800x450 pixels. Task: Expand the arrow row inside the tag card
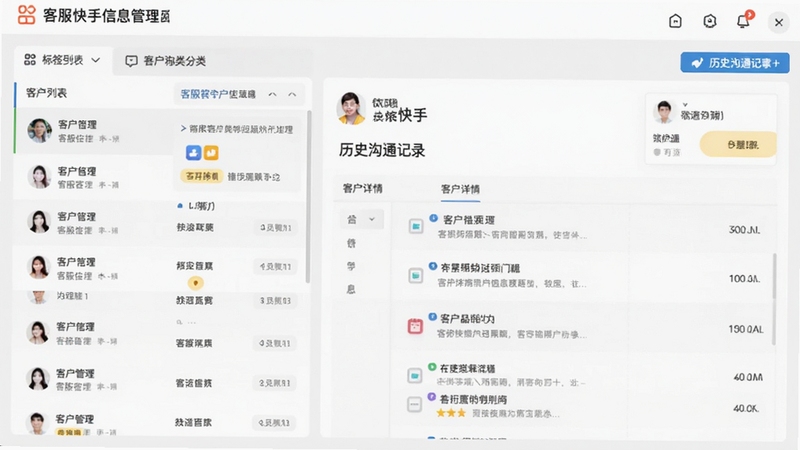(x=237, y=129)
